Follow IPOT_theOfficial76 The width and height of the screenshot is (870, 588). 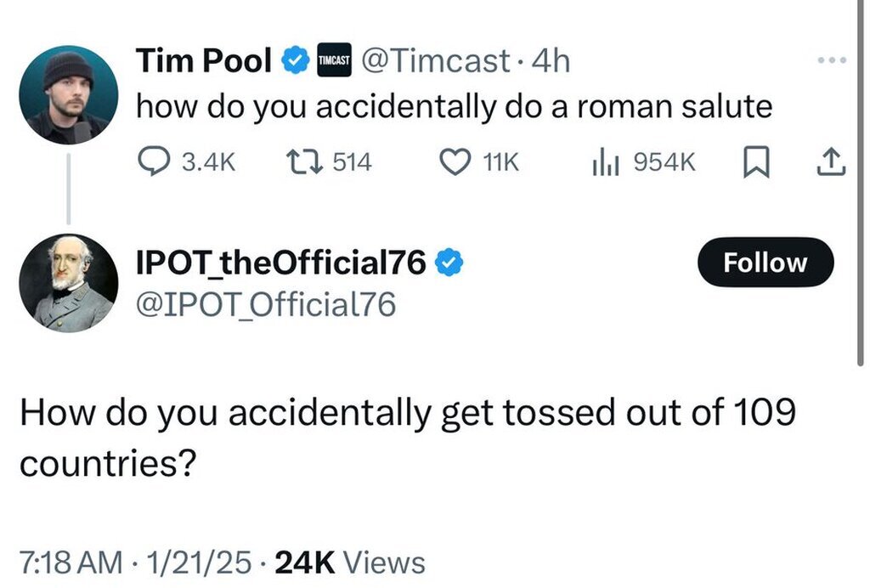tap(765, 263)
